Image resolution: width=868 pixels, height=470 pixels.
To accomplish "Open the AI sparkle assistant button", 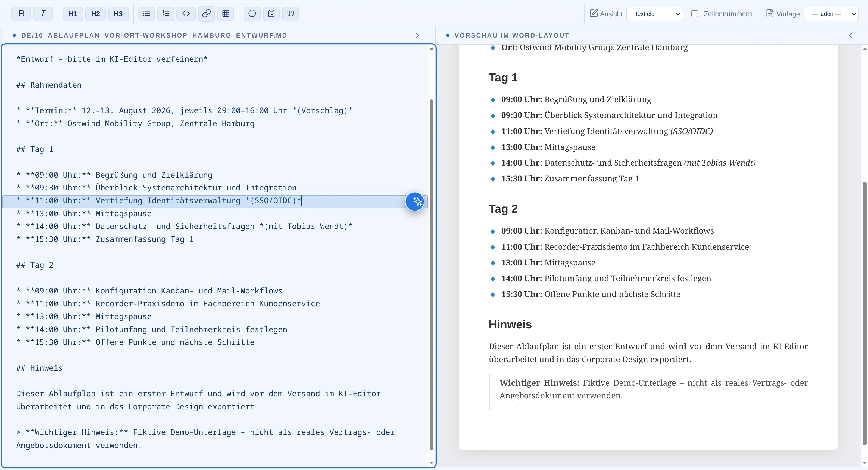I will pyautogui.click(x=415, y=202).
